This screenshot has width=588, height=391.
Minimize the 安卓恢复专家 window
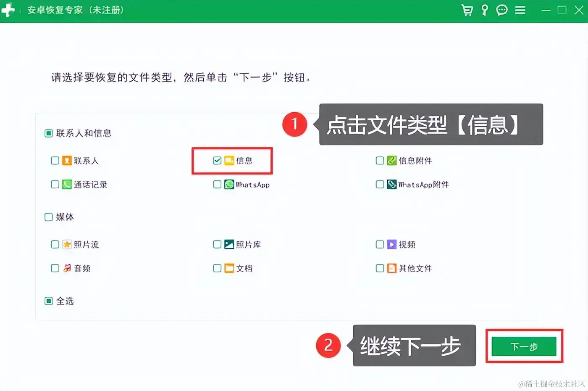546,10
